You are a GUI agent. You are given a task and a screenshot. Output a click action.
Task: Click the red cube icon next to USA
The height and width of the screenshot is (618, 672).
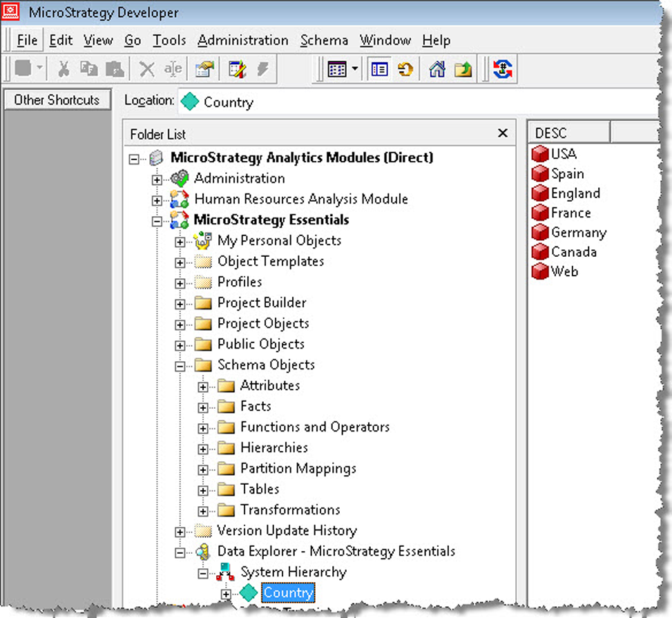click(x=539, y=153)
